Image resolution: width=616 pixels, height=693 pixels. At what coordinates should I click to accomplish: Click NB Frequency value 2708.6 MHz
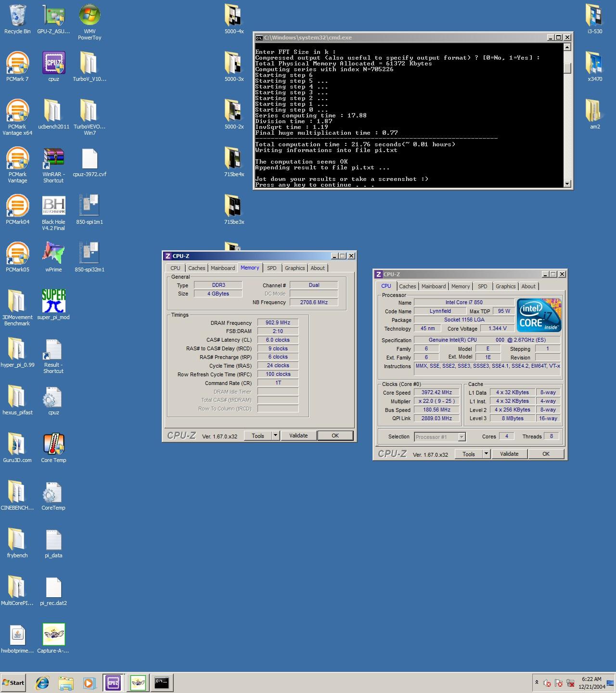coord(314,302)
